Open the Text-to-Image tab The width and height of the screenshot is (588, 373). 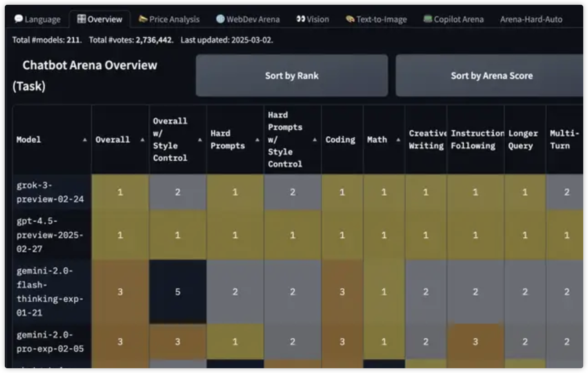coord(376,19)
